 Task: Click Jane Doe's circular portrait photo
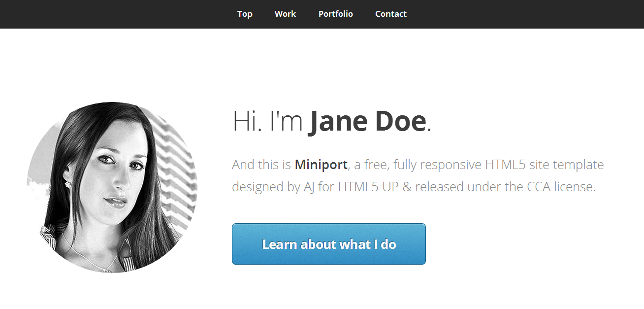[x=112, y=187]
